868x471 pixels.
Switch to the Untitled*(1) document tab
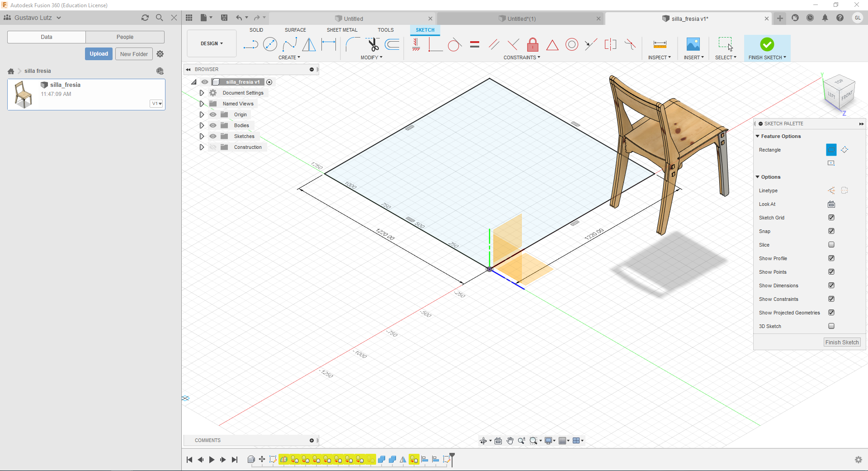point(521,19)
